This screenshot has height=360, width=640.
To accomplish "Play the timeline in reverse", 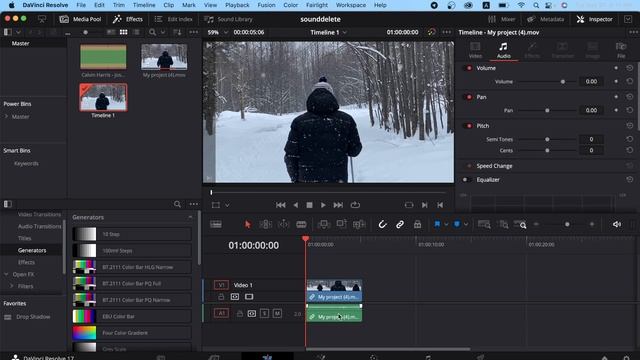I will click(296, 205).
